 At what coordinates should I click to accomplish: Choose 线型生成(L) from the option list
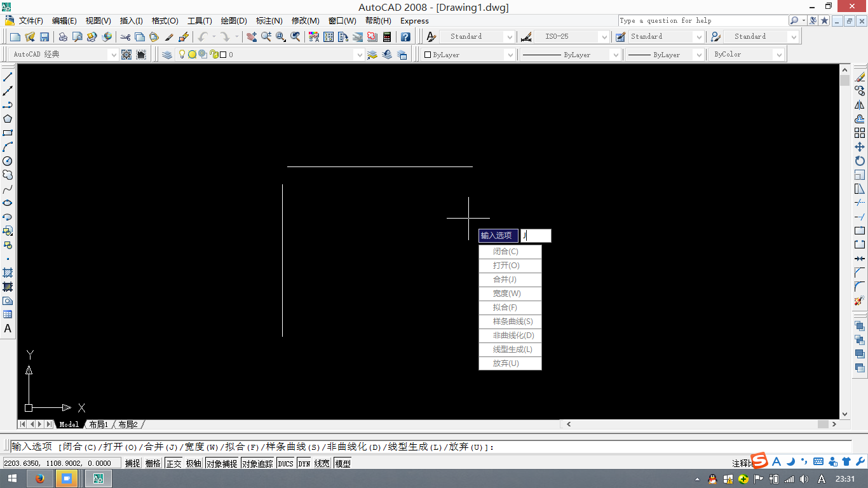point(510,349)
